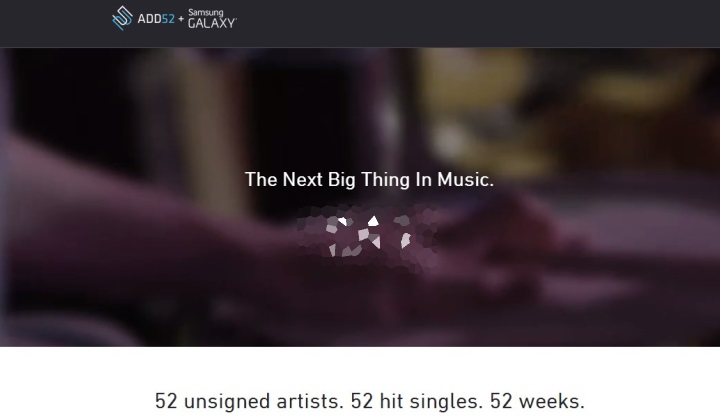Click the 52 weeks phrase
The height and width of the screenshot is (420, 720).
coord(537,401)
